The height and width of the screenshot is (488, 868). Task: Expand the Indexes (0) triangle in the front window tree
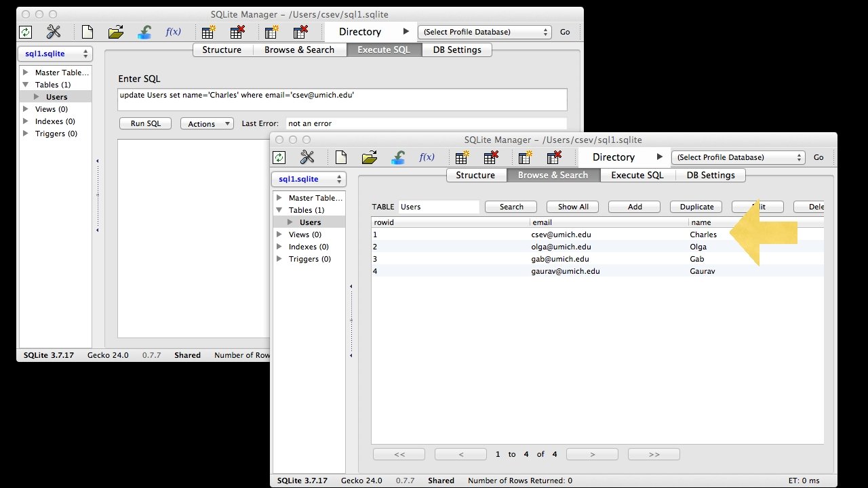click(x=279, y=247)
